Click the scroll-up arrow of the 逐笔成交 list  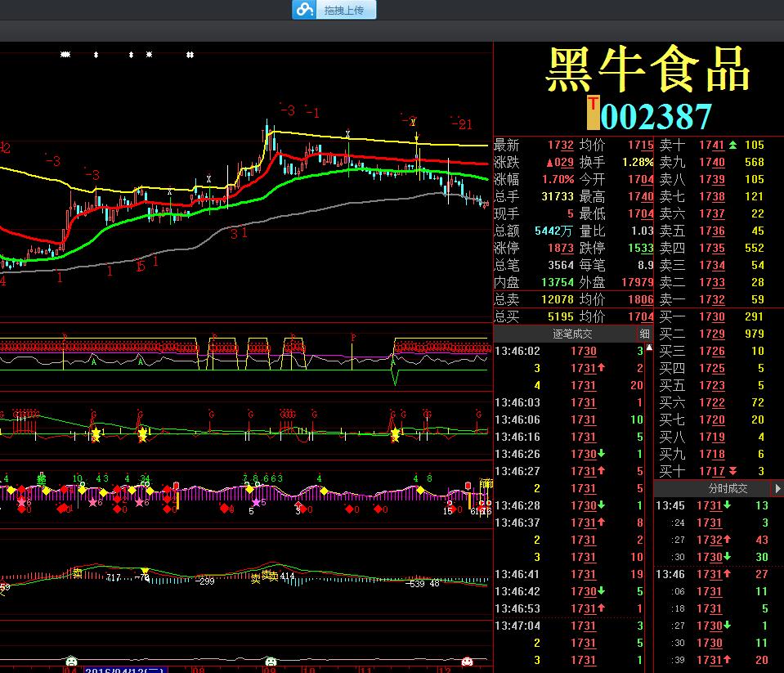[x=649, y=347]
